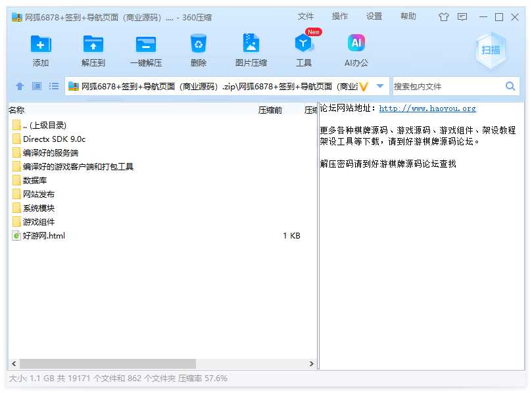Go up one directory with the arrow icon

pos(20,86)
